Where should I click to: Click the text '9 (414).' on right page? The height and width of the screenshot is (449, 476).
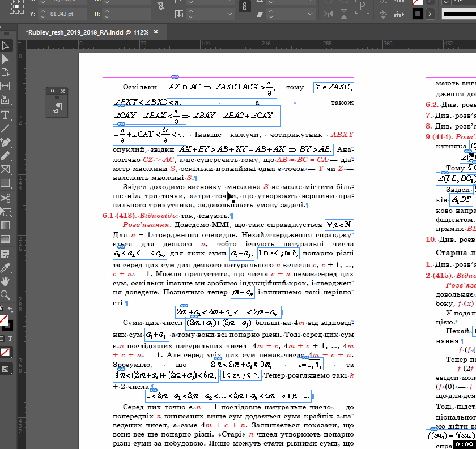[439, 137]
